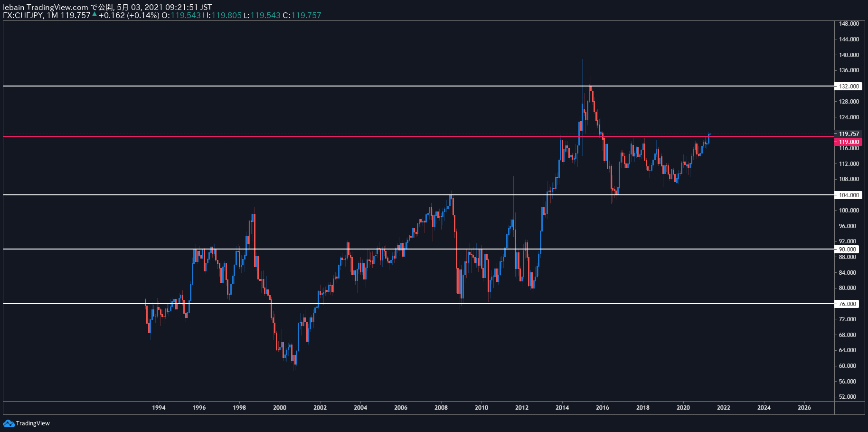Click the 1M timeframe text in header
This screenshot has height=432, width=868.
[x=52, y=15]
